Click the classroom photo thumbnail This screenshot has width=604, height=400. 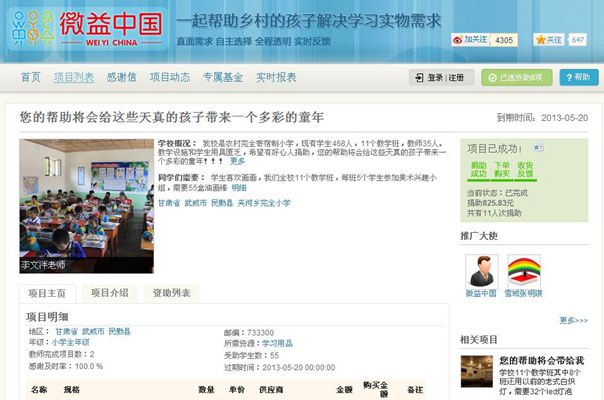click(x=86, y=206)
